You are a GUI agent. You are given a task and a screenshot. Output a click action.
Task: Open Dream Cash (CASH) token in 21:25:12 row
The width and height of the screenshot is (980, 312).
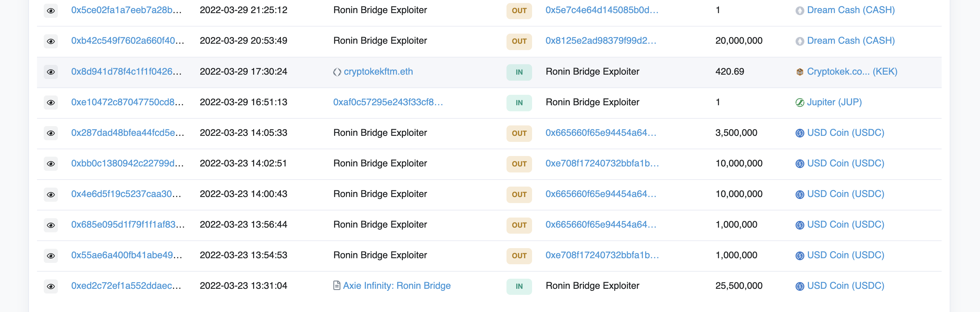tap(851, 10)
